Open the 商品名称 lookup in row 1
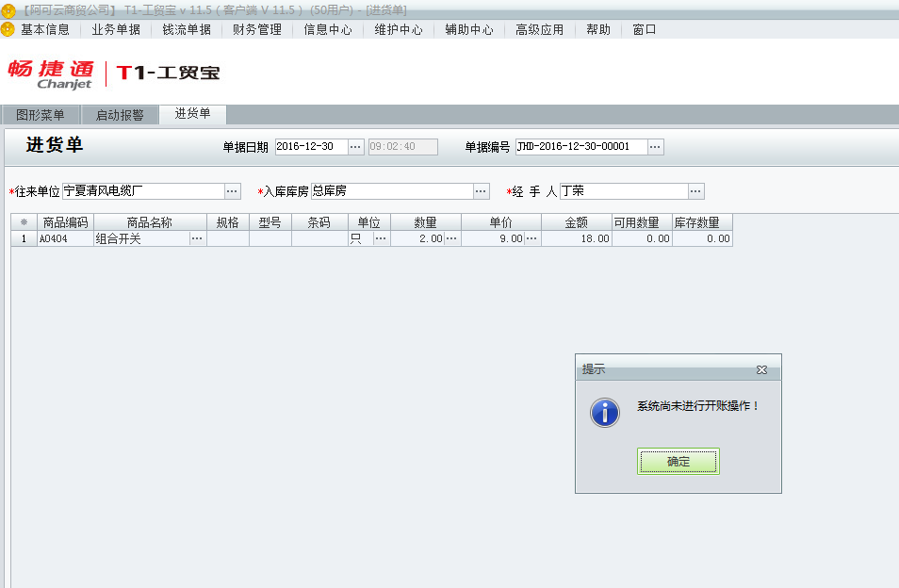Image resolution: width=899 pixels, height=588 pixels. pos(197,239)
